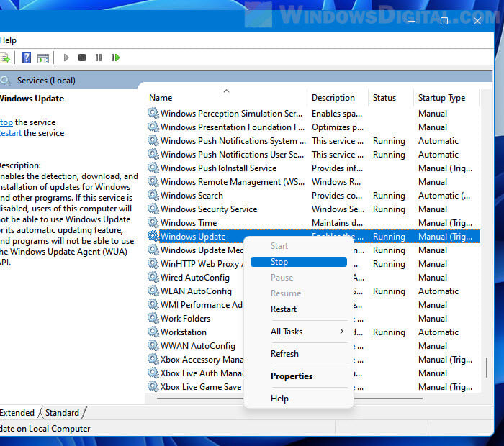Viewport: 504px width, 446px height.
Task: Open the blue Help question-mark toolbar icon
Action: click(x=26, y=58)
